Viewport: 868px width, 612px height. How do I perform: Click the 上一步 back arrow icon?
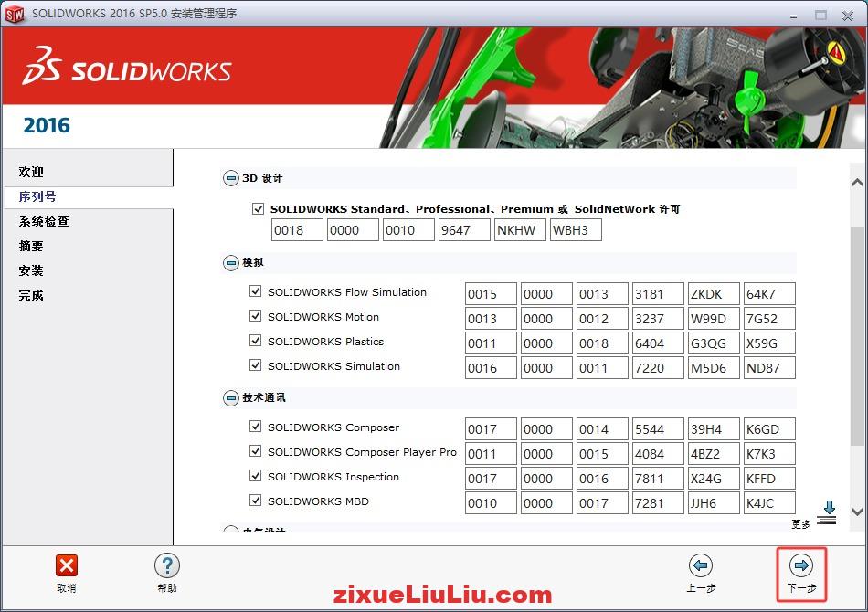[x=703, y=565]
